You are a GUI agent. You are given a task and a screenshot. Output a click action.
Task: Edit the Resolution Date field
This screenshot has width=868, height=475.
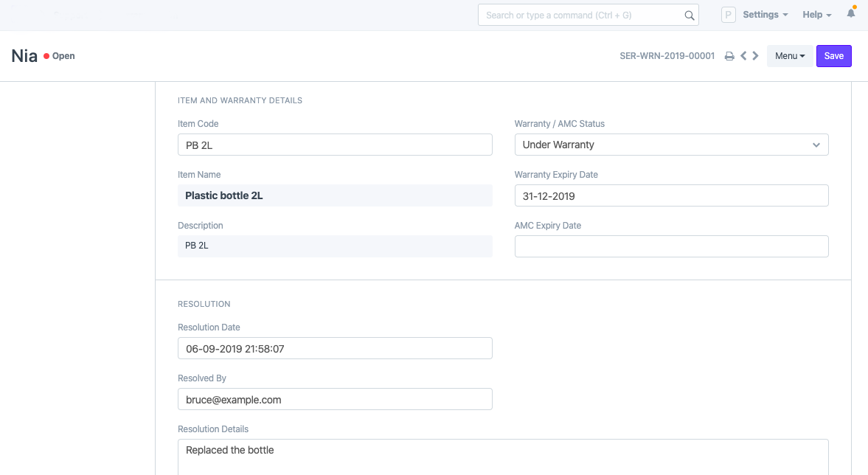pyautogui.click(x=335, y=348)
